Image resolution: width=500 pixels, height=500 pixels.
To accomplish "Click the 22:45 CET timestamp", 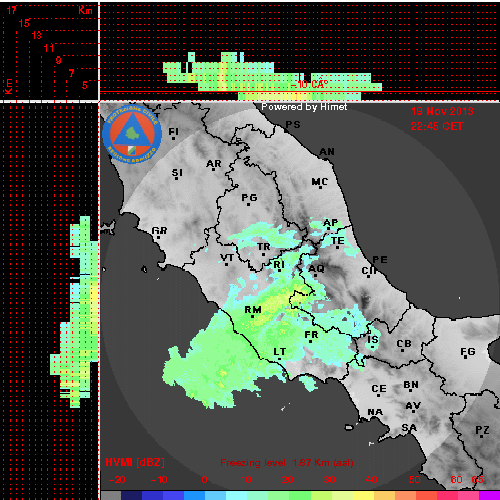I will coord(437,126).
